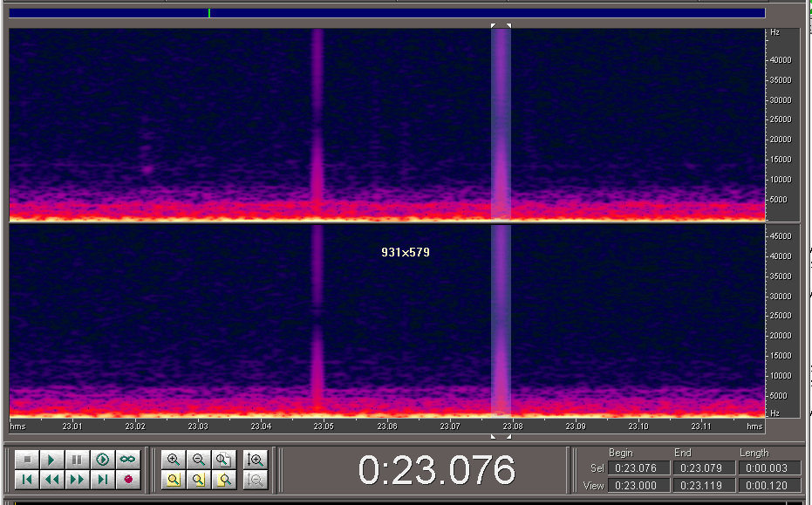Click the greyed vertical zoom out icon
The height and width of the screenshot is (505, 812).
pyautogui.click(x=256, y=480)
